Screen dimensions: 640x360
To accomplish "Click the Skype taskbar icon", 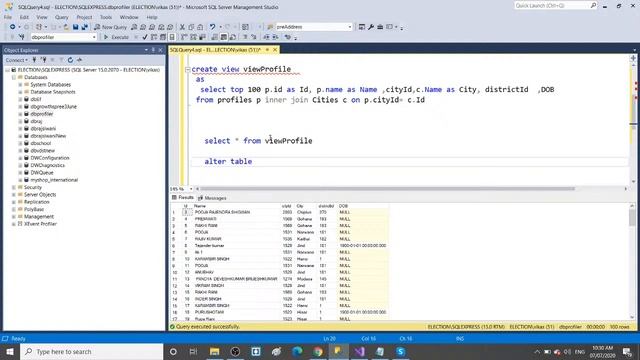I will (x=400, y=351).
